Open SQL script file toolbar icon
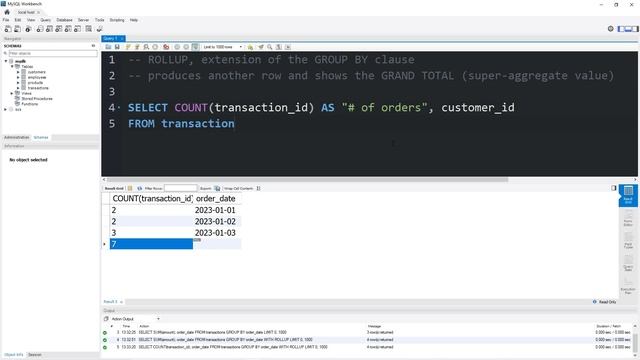640x360 pixels. (x=18, y=29)
